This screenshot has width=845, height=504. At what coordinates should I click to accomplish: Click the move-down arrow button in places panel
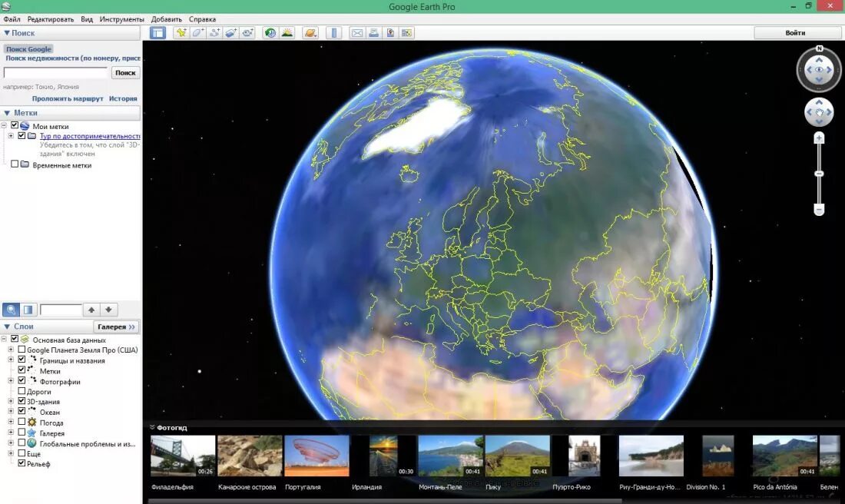point(108,310)
